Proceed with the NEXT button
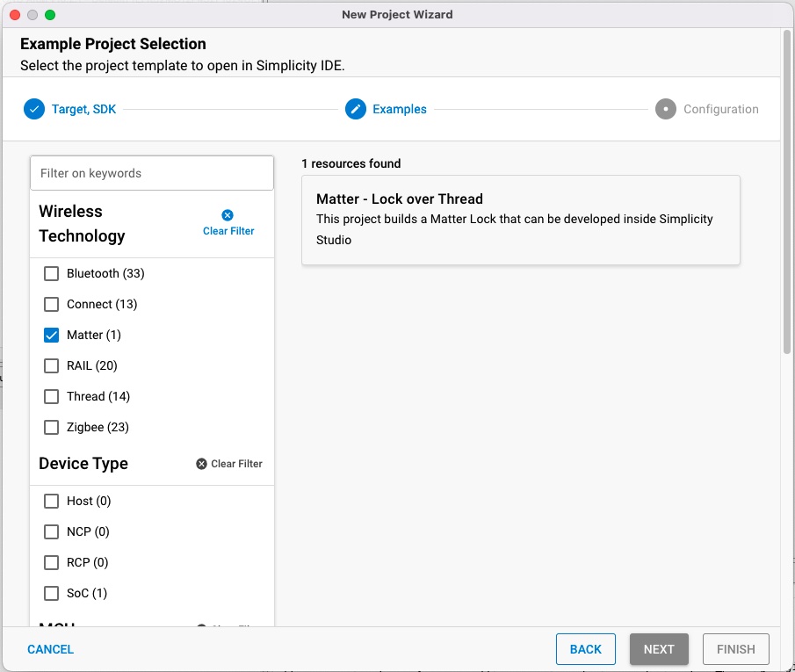The height and width of the screenshot is (672, 795). 659,649
